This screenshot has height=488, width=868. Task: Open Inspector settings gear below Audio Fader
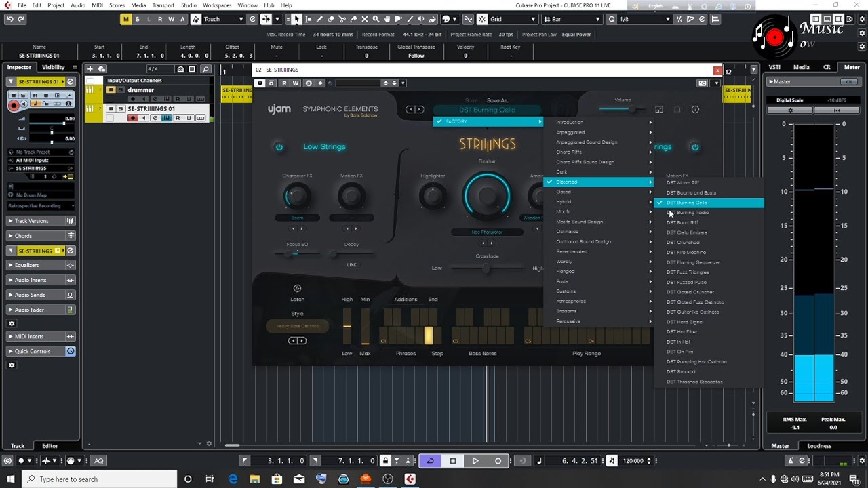pyautogui.click(x=12, y=323)
